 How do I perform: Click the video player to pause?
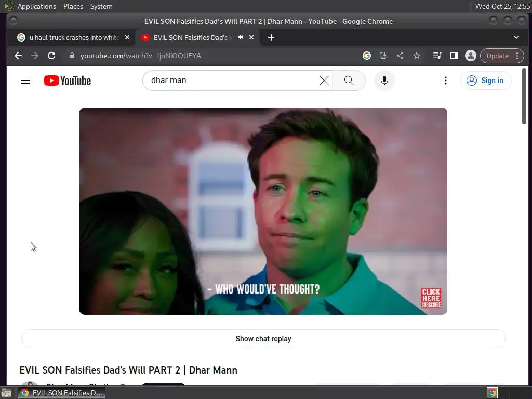(x=263, y=211)
